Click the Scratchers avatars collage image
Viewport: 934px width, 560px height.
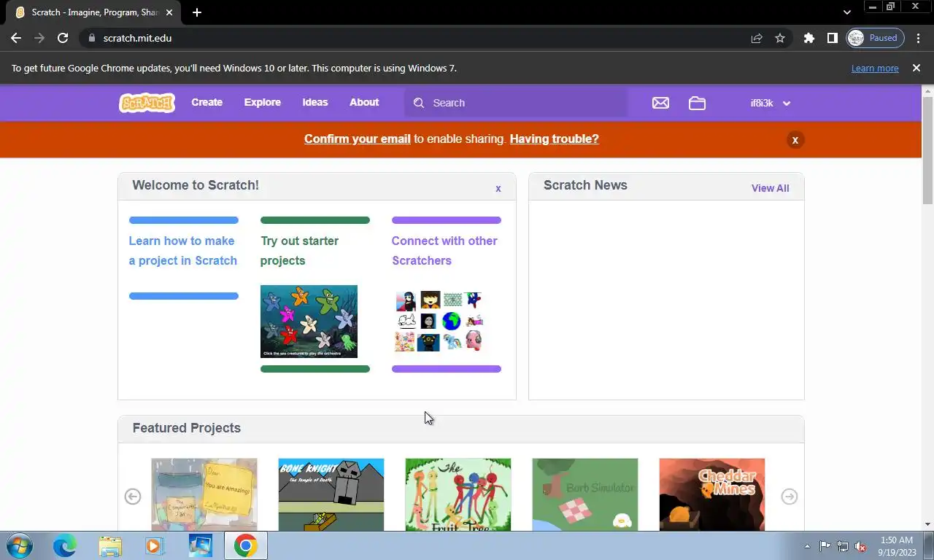pos(439,322)
